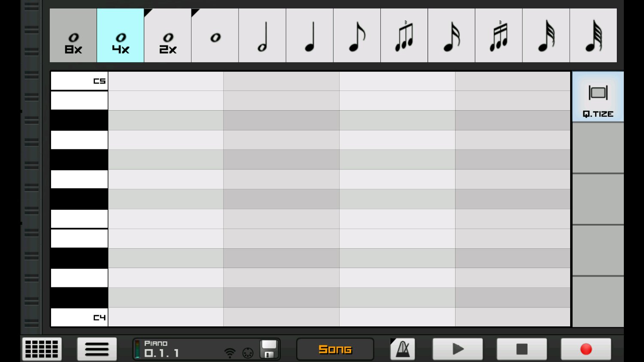This screenshot has width=644, height=362.
Task: Select the single sixteenth note icon
Action: coord(451,36)
